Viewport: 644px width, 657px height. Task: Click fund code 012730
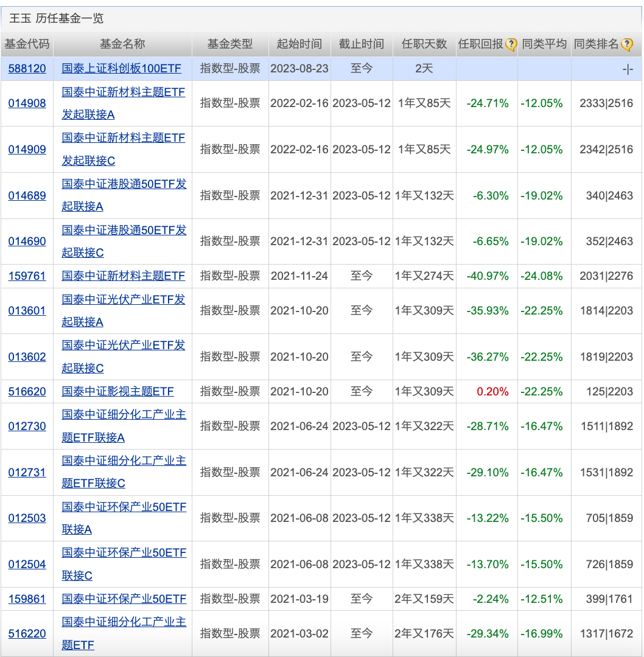27,426
